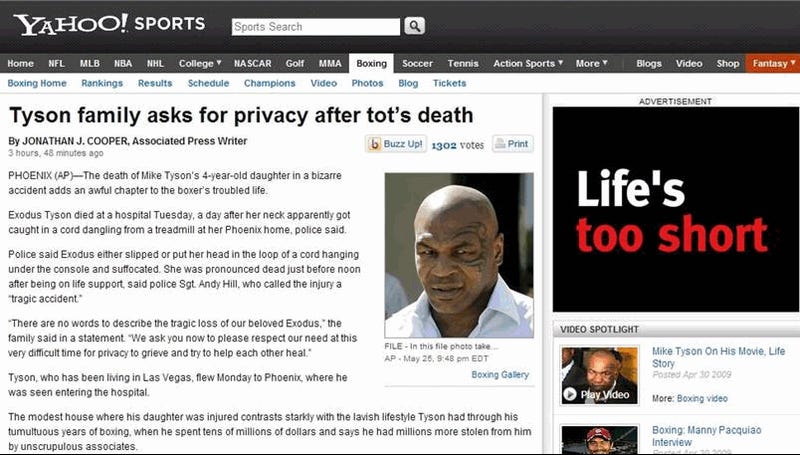This screenshot has width=800, height=455.
Task: Focus the Sports Search input field
Action: pyautogui.click(x=316, y=27)
